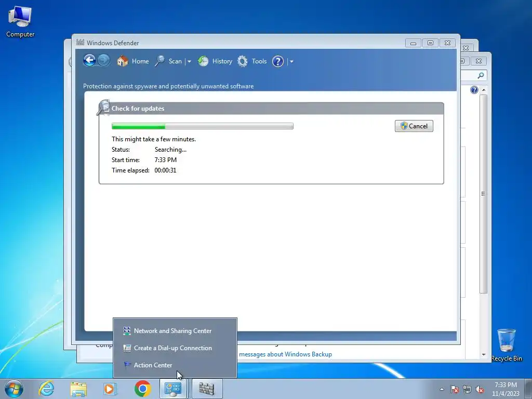The image size is (532, 399).
Task: Click scroll down arrow in background window
Action: (484, 354)
